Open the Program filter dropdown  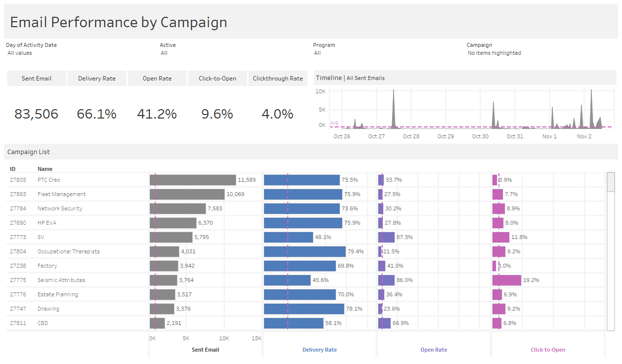317,53
